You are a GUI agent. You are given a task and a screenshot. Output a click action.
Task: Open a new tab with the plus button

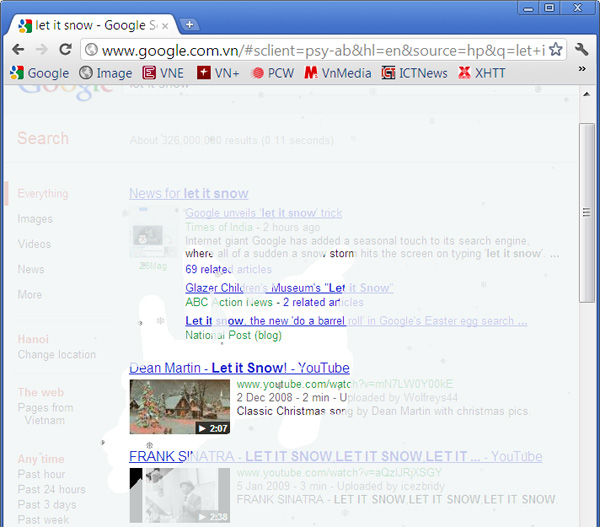(x=189, y=24)
